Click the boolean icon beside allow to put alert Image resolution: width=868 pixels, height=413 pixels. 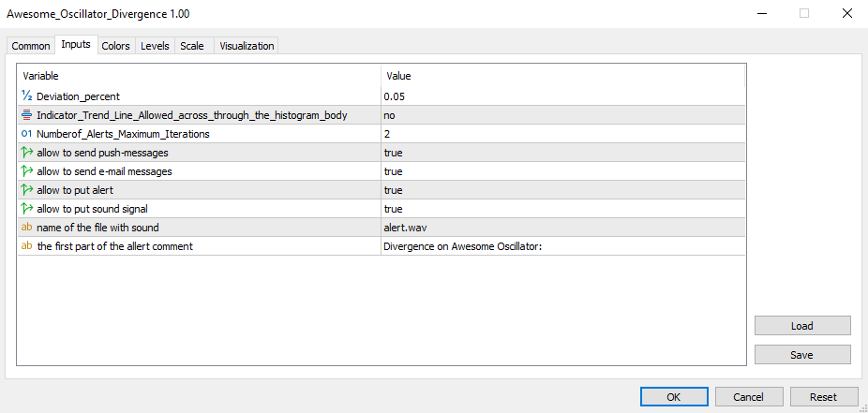coord(26,190)
